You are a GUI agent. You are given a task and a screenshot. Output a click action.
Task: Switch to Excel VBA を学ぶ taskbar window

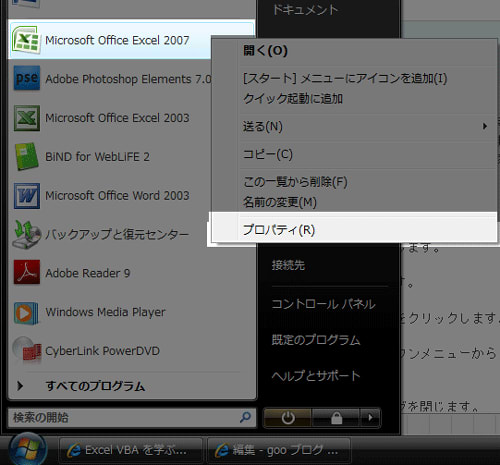(x=131, y=451)
